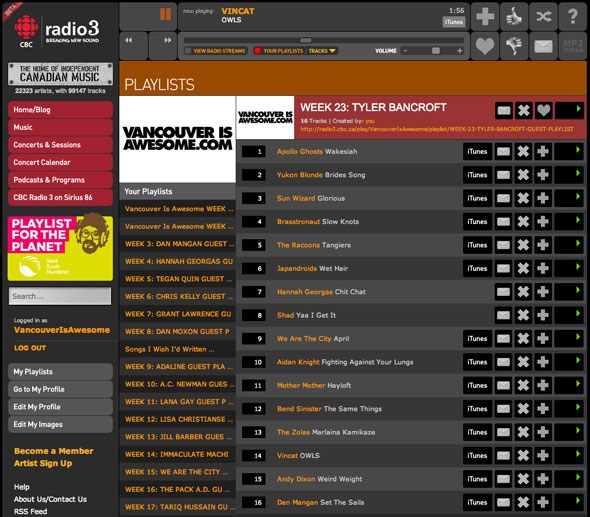This screenshot has width=590, height=517.
Task: Click envelope icon in top toolbar
Action: point(543,46)
